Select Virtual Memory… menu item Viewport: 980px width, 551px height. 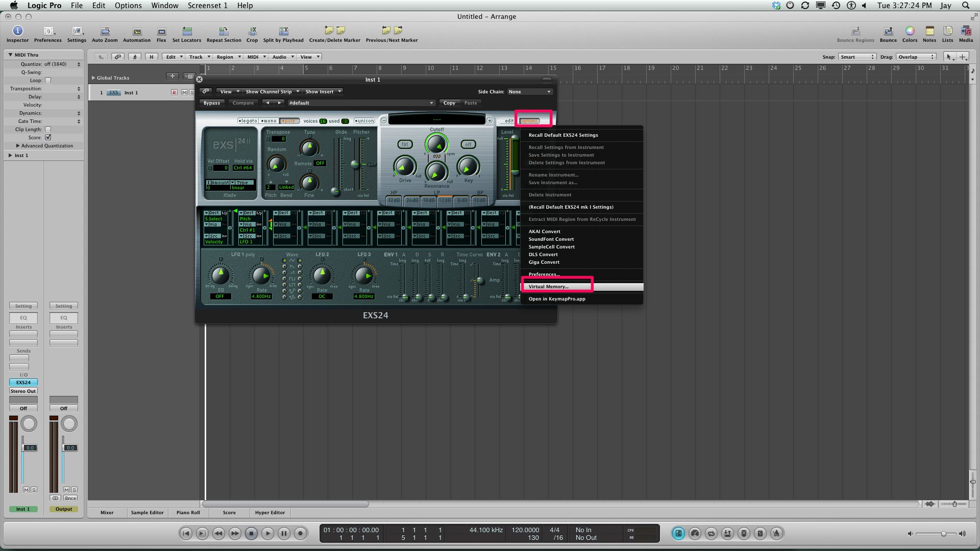click(582, 287)
